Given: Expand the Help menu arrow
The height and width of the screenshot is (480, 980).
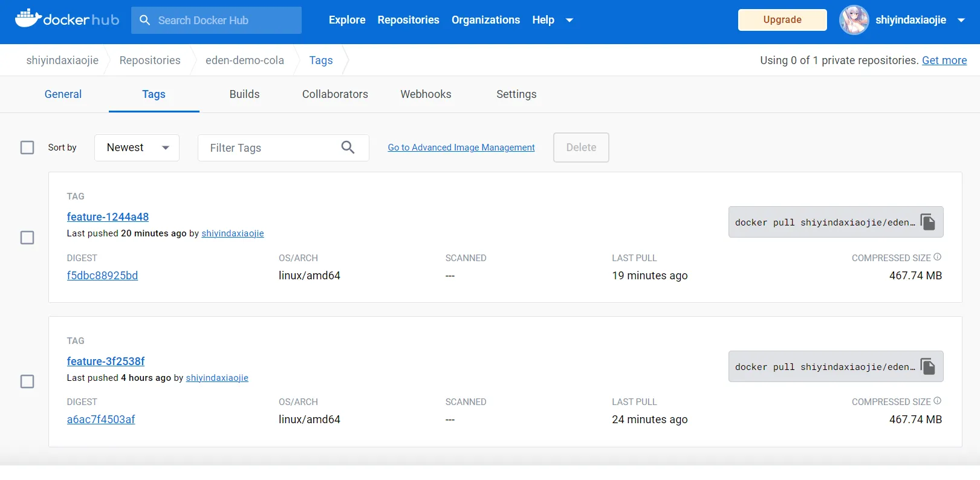Looking at the screenshot, I should 569,20.
